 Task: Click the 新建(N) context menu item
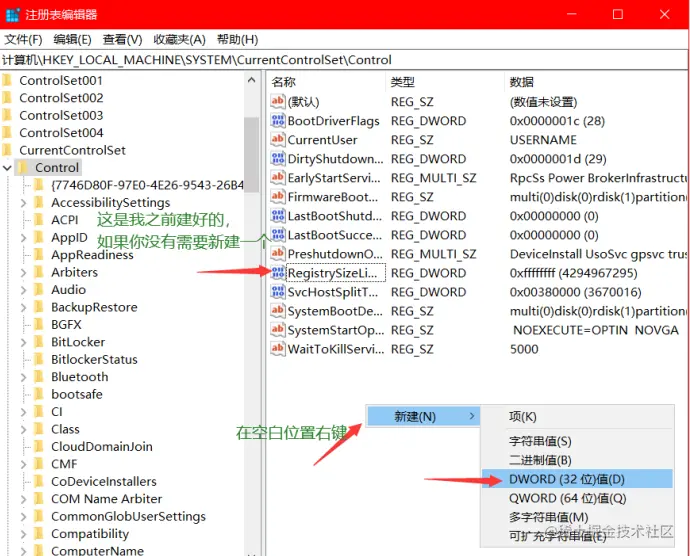click(423, 416)
